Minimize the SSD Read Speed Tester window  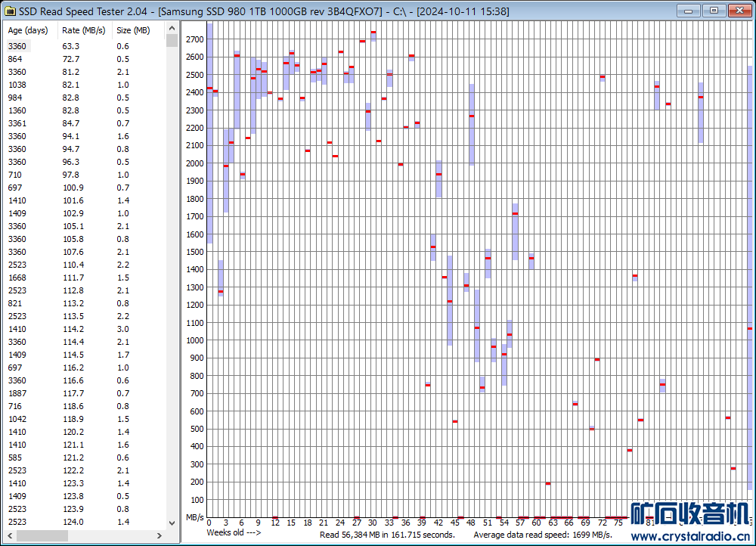688,10
